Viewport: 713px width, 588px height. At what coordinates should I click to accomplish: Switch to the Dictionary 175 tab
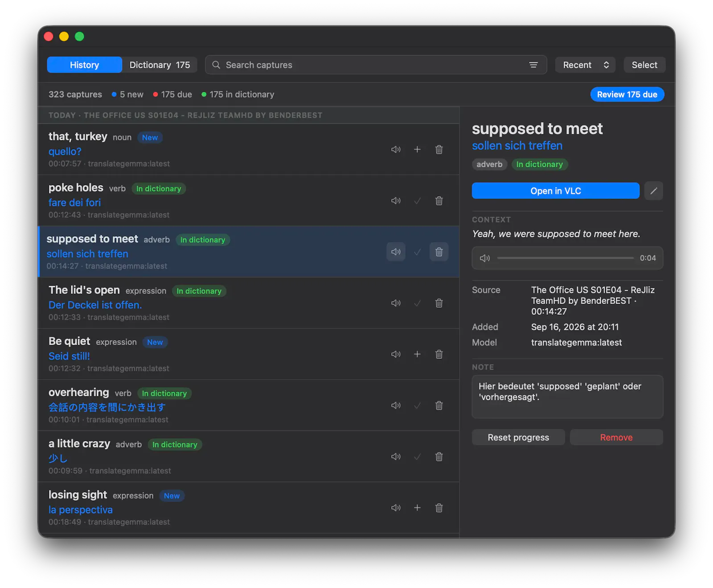pos(160,65)
